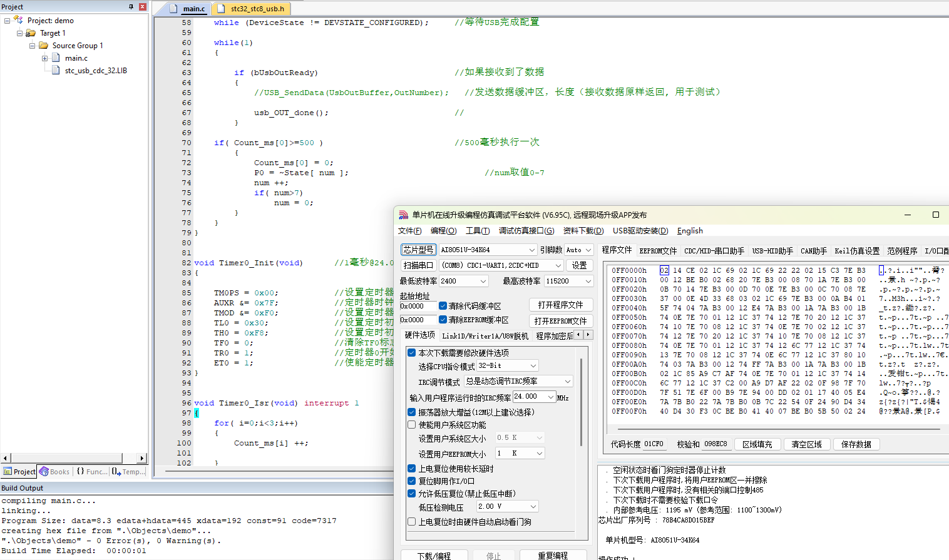Click the 下载/编程 button

click(x=434, y=556)
